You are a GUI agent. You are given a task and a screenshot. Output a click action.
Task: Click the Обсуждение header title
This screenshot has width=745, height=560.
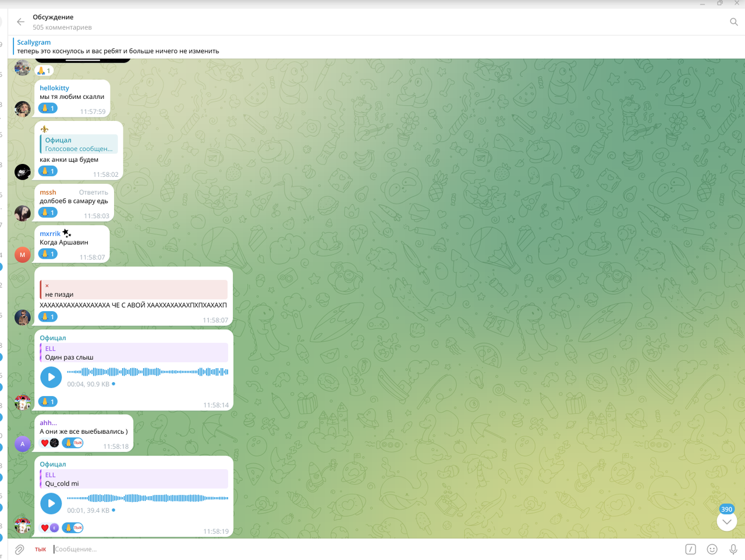(53, 17)
